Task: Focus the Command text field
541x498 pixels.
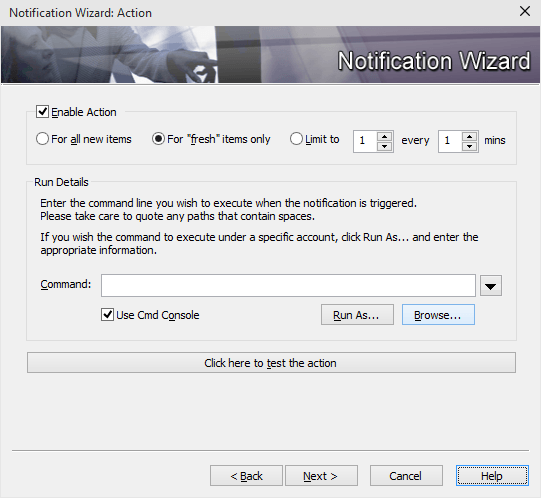Action: pos(288,285)
